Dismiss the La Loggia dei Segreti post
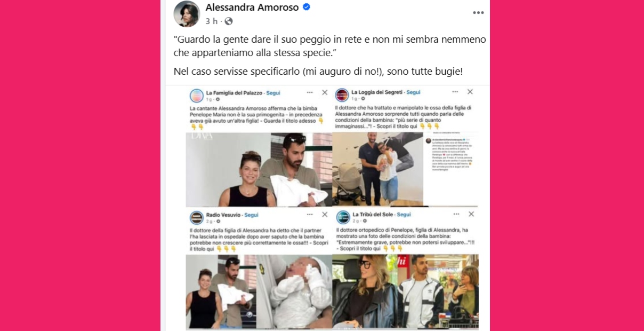The image size is (644, 331). (470, 92)
